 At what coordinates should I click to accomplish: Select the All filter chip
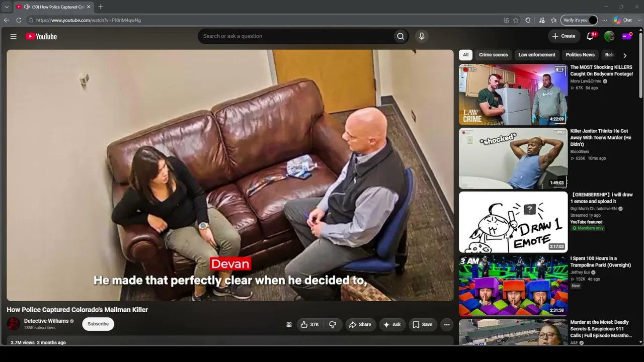(465, 55)
